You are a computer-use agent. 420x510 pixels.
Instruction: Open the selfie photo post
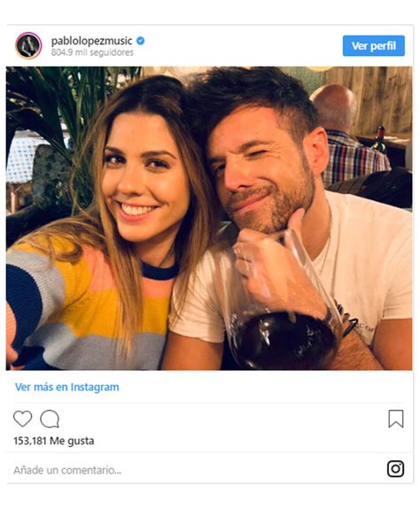click(x=209, y=218)
